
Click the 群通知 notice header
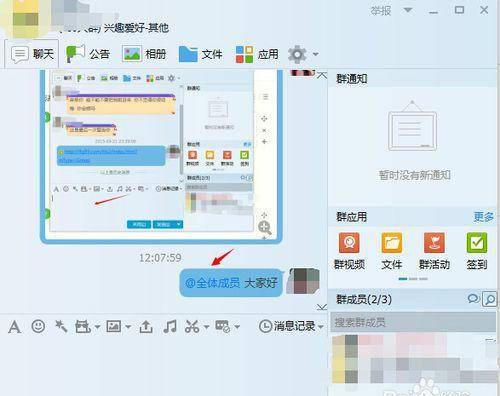[x=352, y=79]
